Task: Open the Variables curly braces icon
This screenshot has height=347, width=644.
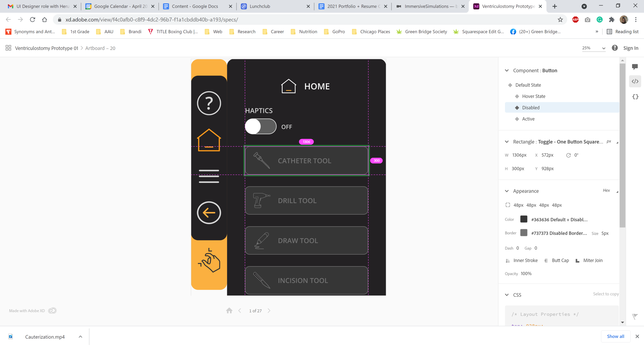Action: pyautogui.click(x=635, y=97)
